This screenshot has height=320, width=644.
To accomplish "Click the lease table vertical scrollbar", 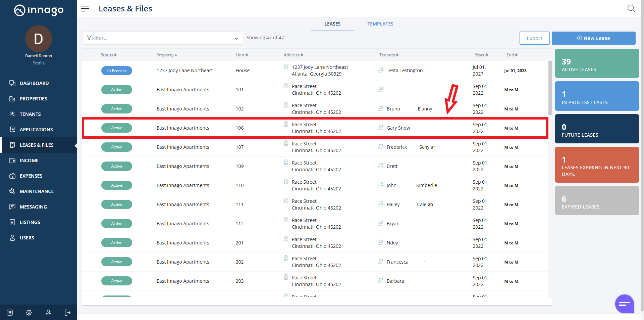I will coord(550,88).
